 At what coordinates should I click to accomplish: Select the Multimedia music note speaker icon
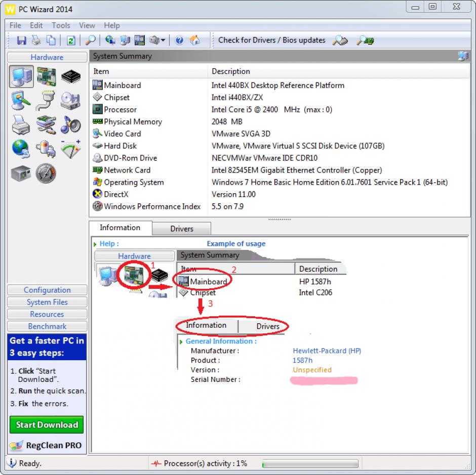coord(70,124)
